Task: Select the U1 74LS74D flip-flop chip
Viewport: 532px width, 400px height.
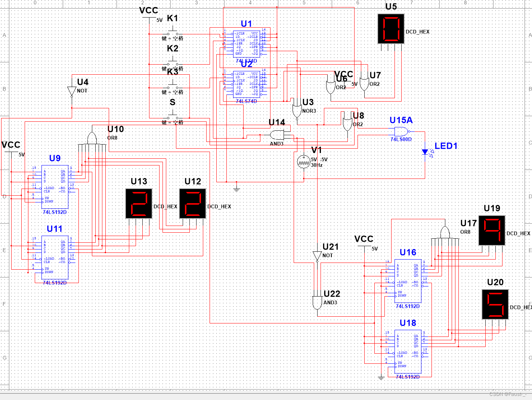Action: [x=246, y=44]
